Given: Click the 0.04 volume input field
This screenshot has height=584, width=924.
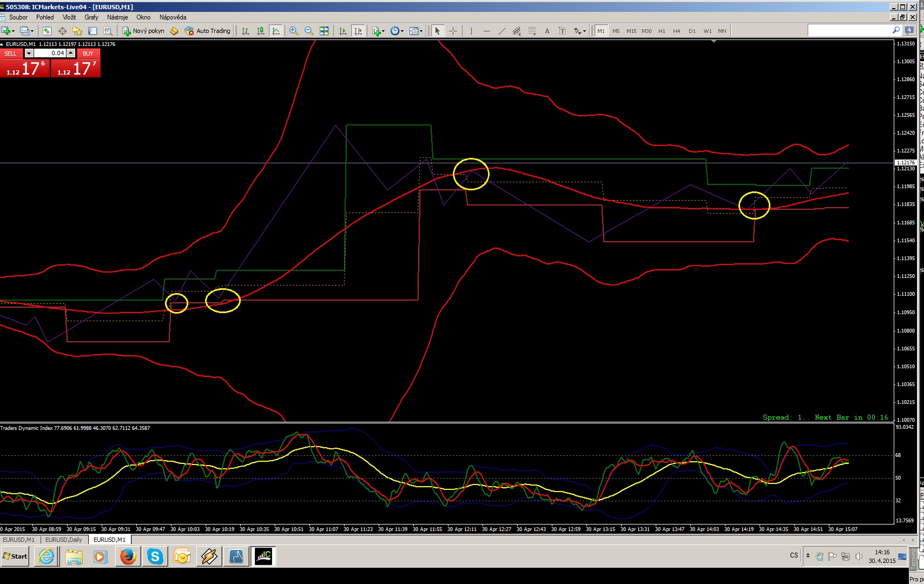Looking at the screenshot, I should pyautogui.click(x=50, y=53).
